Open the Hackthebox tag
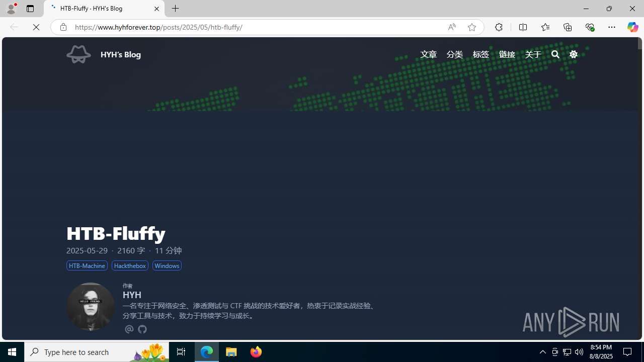The width and height of the screenshot is (644, 362). coord(130,265)
